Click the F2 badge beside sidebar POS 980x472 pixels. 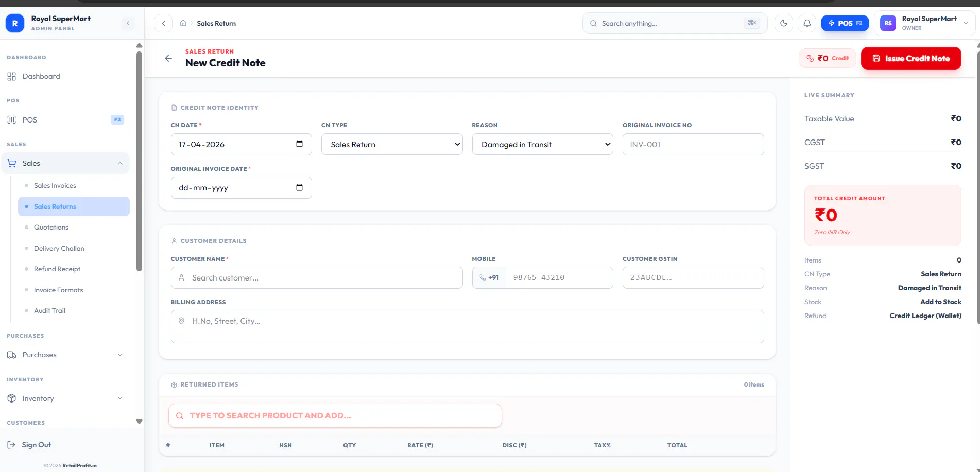tap(117, 120)
